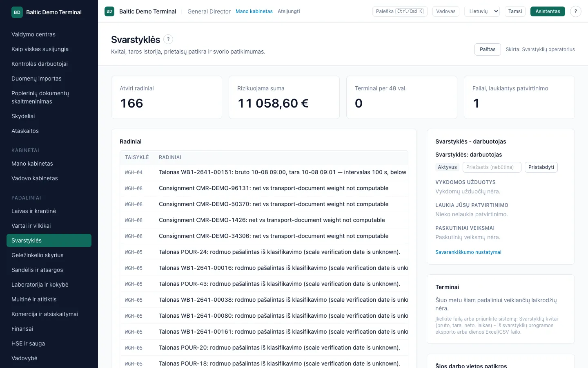Open Kontrolės darbuotojai in sidebar
This screenshot has width=588, height=368.
(49, 64)
